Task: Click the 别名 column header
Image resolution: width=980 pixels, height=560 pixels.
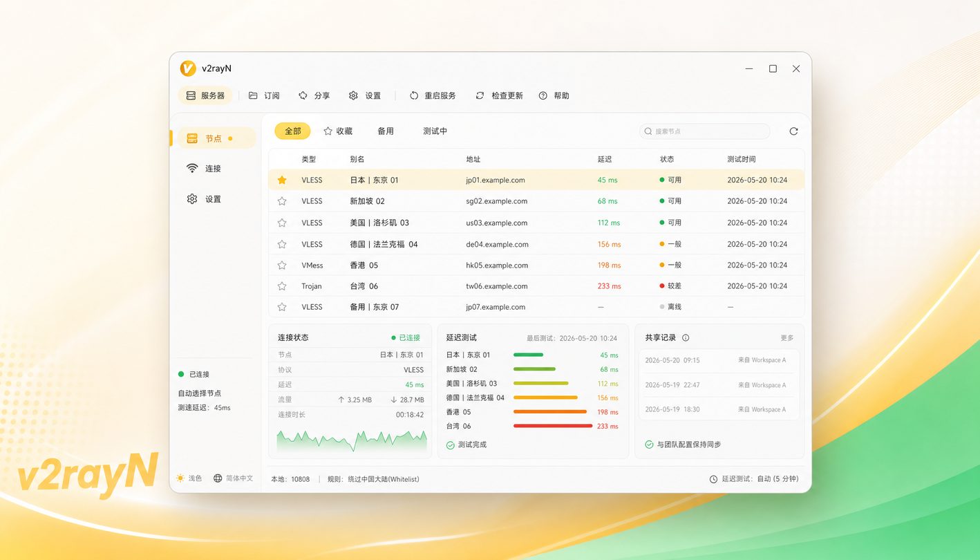Action: [x=357, y=159]
